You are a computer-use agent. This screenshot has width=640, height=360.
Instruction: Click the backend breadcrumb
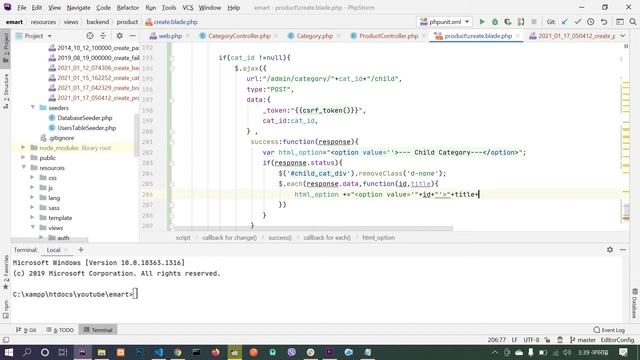(x=98, y=22)
